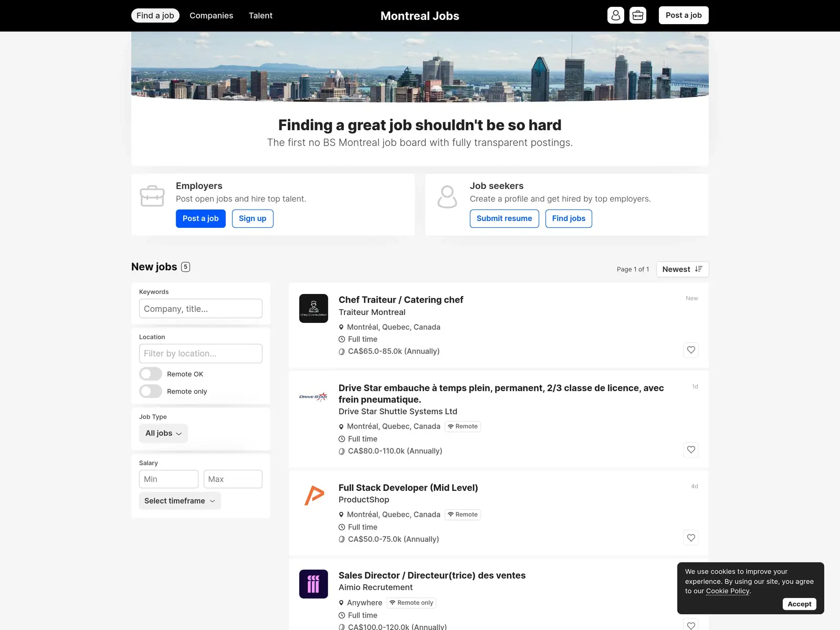Open Sales Director / Directeur(trice) des ventes listing
Image resolution: width=840 pixels, height=630 pixels.
point(432,575)
